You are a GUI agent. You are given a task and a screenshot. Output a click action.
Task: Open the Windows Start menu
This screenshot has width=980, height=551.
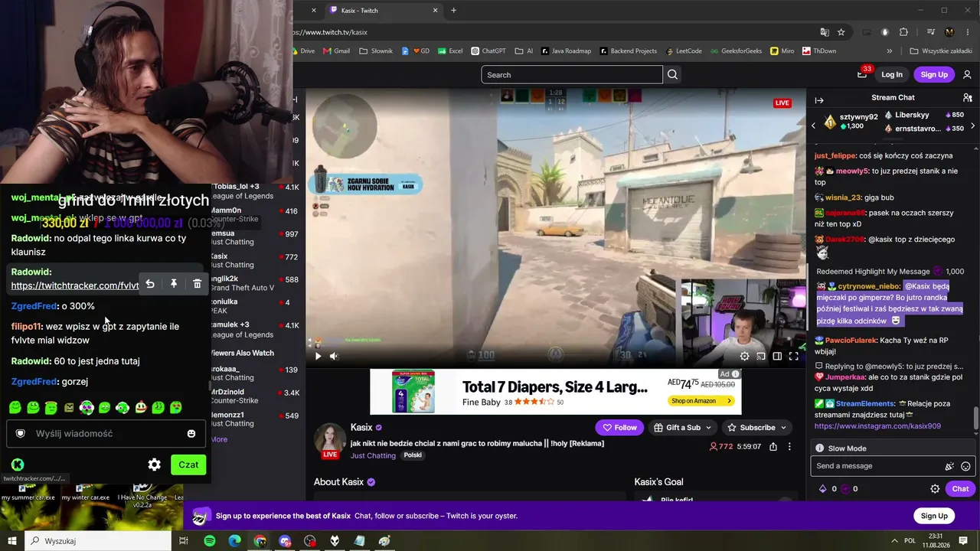coord(12,541)
